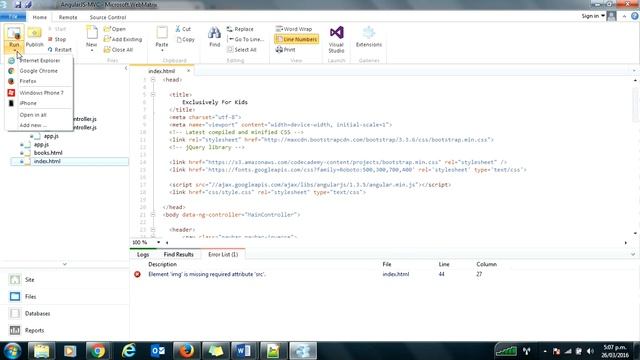
Task: Close All open files
Action: [x=118, y=50]
